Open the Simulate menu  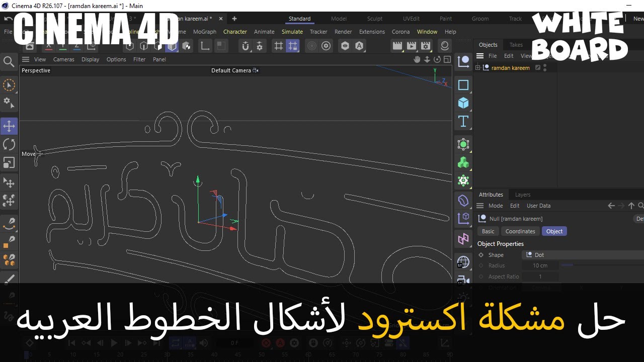[292, 32]
